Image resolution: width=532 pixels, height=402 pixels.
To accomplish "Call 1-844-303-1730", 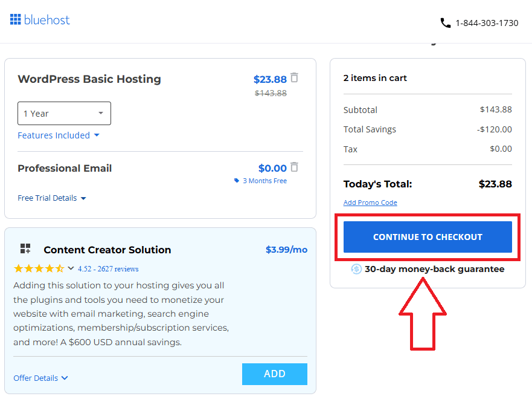I will (487, 23).
